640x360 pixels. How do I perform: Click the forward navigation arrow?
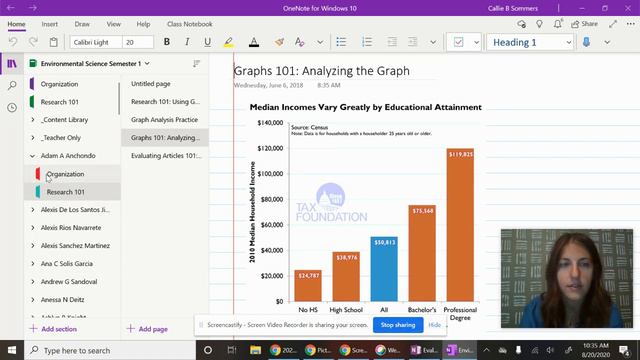click(x=32, y=8)
